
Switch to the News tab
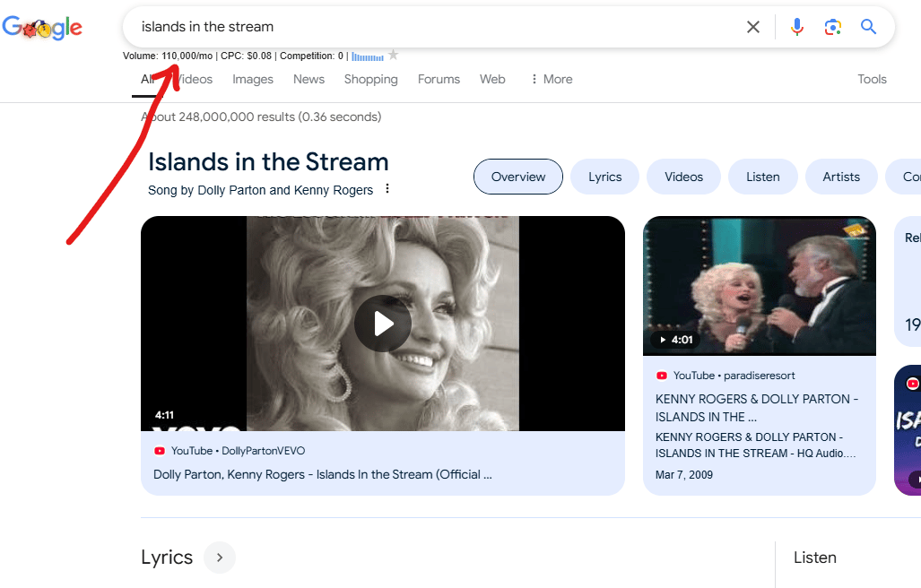[x=309, y=79]
